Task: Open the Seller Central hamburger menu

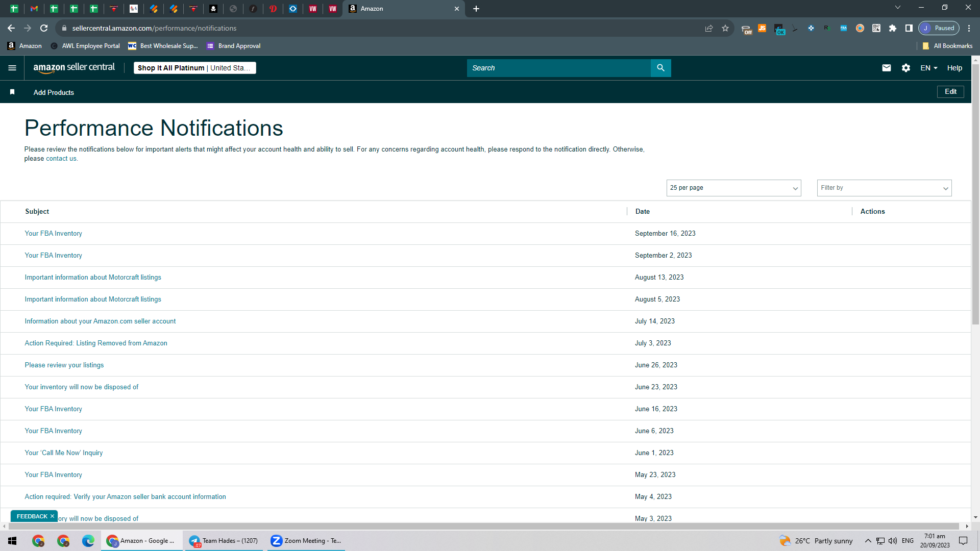Action: tap(12, 68)
